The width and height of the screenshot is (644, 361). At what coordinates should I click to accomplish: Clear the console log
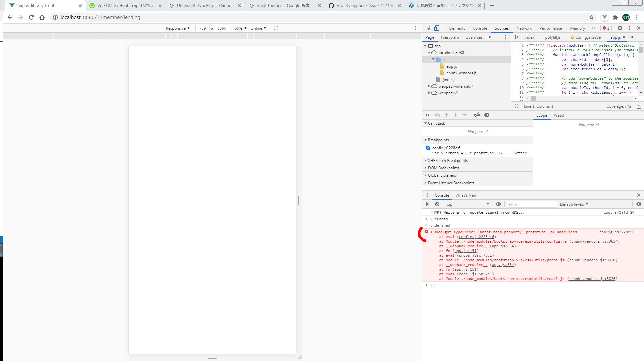437,204
